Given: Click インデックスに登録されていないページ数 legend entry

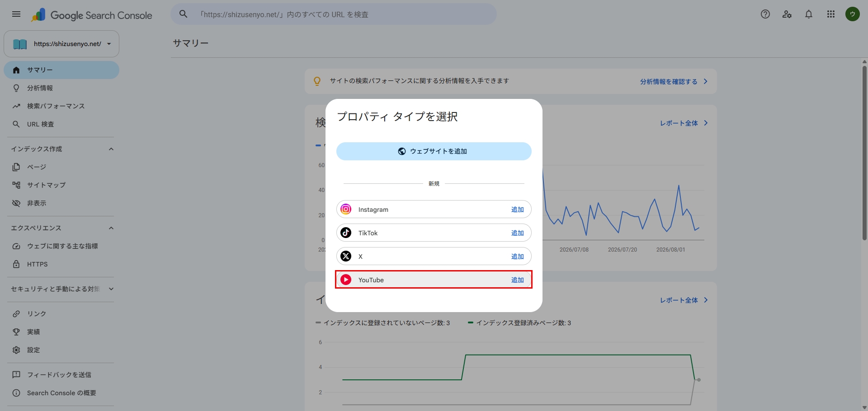Looking at the screenshot, I should point(382,323).
